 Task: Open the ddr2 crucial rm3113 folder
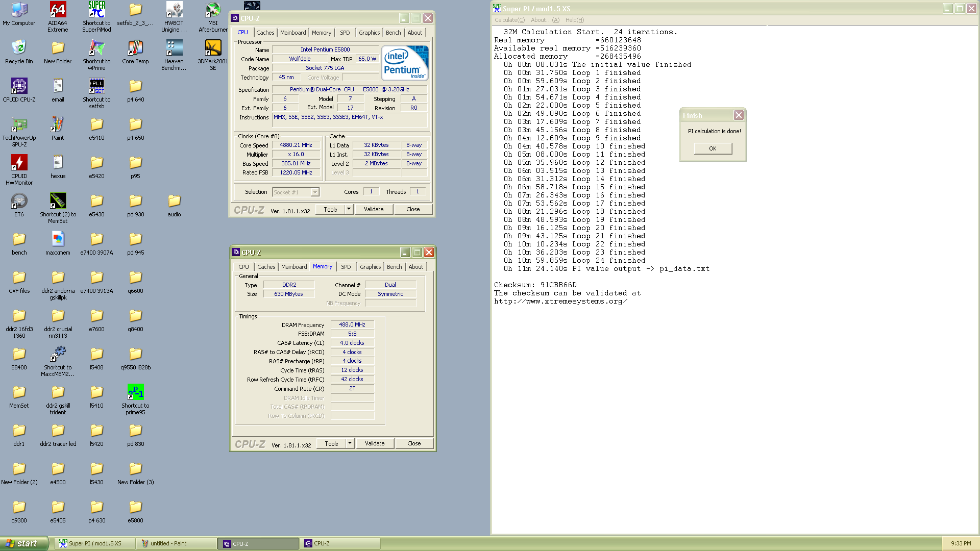tap(58, 323)
